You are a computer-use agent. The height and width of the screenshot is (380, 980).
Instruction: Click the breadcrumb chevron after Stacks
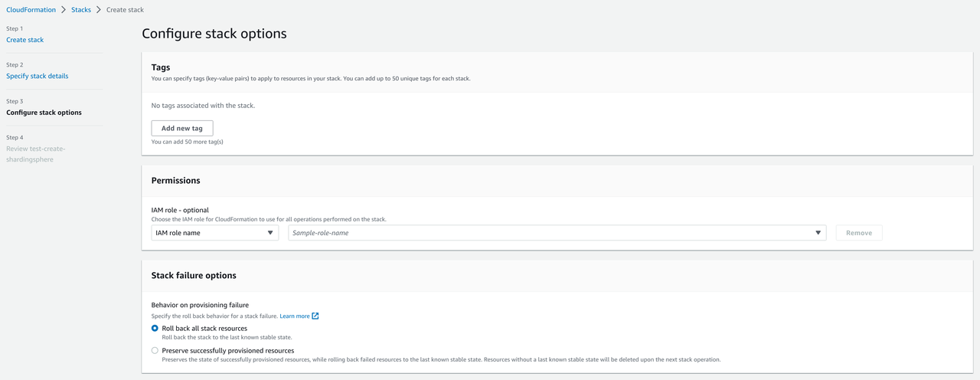[99, 10]
